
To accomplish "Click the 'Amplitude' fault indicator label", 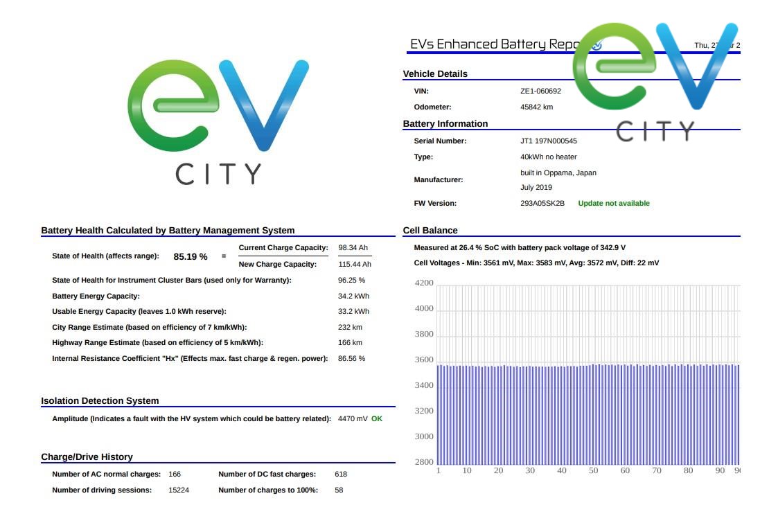I will (x=191, y=418).
